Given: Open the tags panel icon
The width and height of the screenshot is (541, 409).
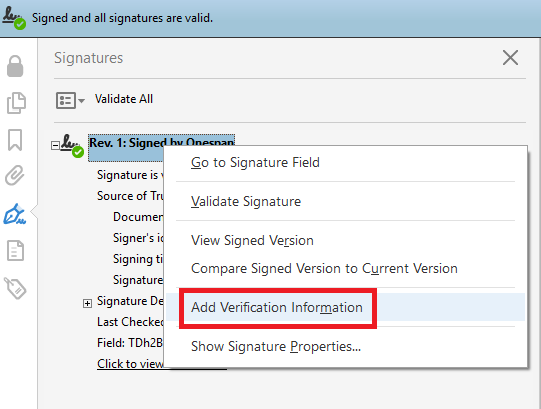Looking at the screenshot, I should click(15, 288).
